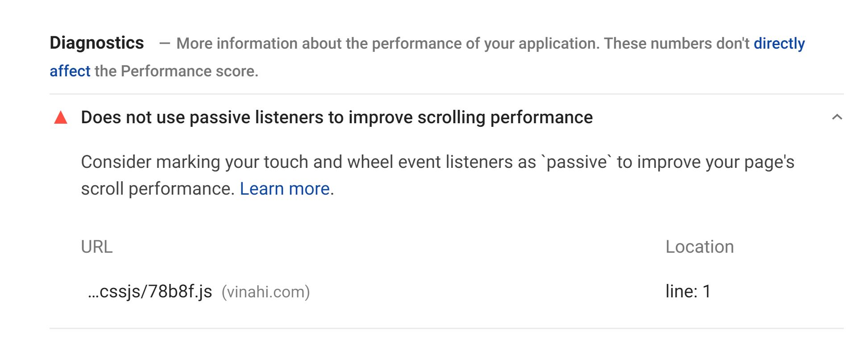The height and width of the screenshot is (342, 868).
Task: Click the "directly" link text
Action: [x=779, y=44]
